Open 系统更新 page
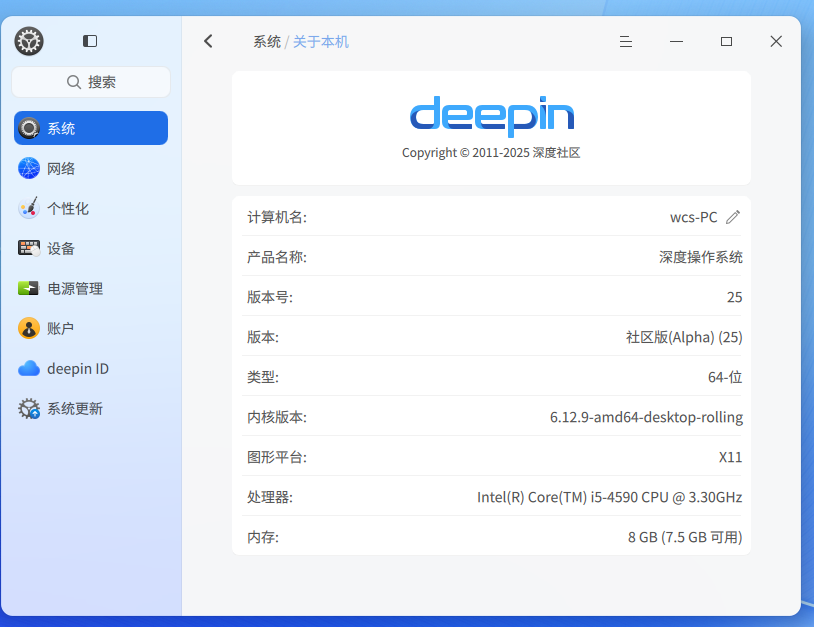 coord(91,408)
